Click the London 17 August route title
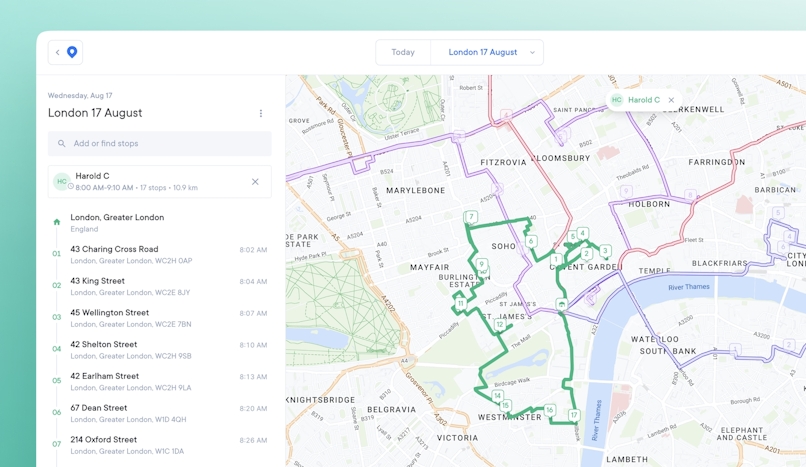 pyautogui.click(x=95, y=113)
